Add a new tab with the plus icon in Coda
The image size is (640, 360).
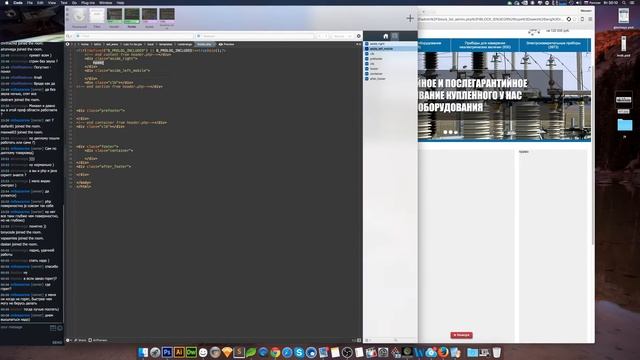pos(410,18)
